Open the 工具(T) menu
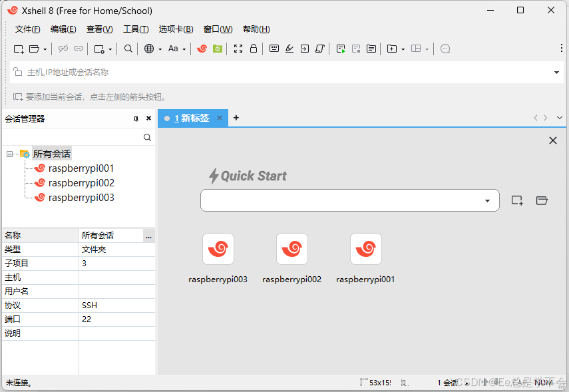The width and height of the screenshot is (569, 392). (x=136, y=29)
